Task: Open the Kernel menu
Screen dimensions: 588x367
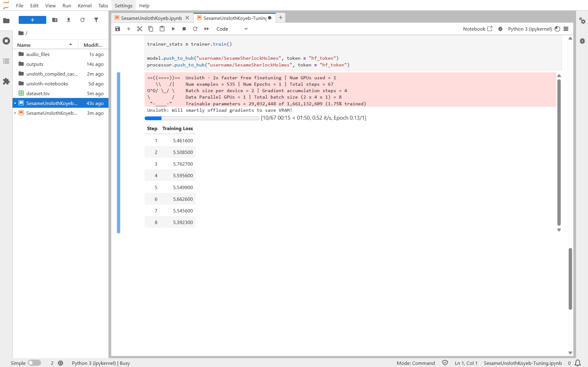Action: pyautogui.click(x=85, y=6)
